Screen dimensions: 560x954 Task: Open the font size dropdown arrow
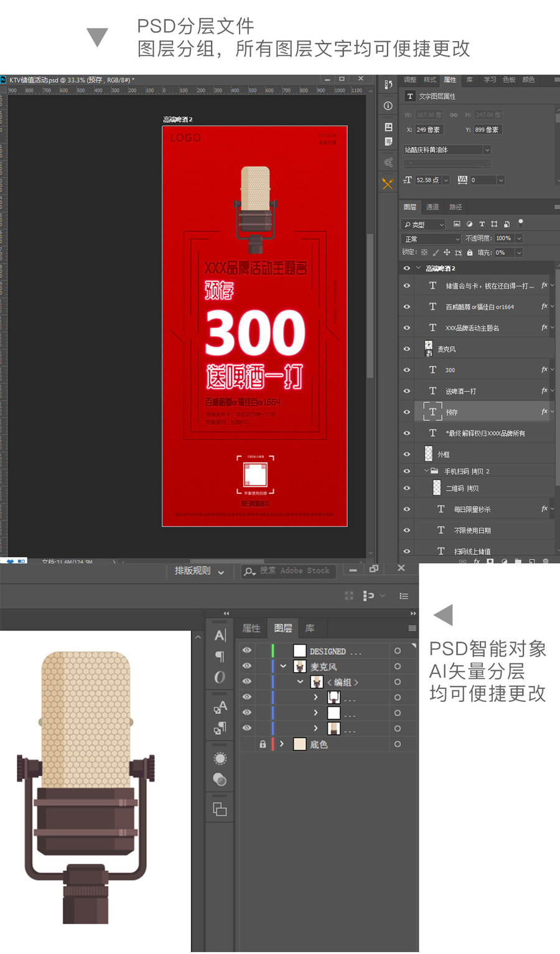(x=446, y=180)
